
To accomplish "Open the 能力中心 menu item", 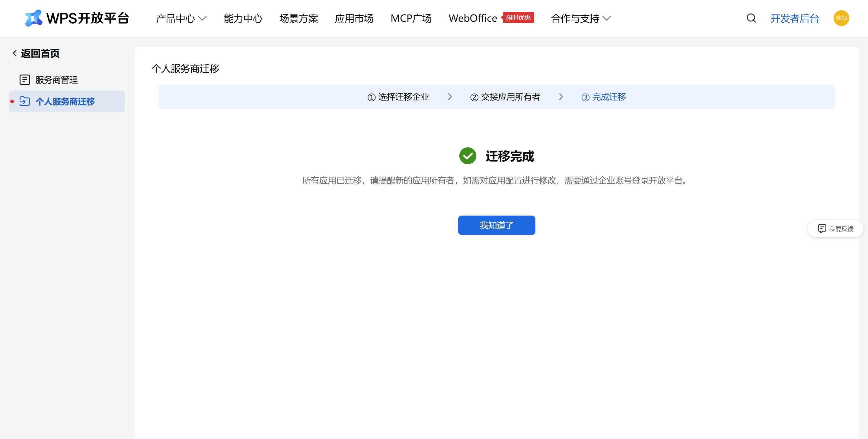I will [243, 18].
